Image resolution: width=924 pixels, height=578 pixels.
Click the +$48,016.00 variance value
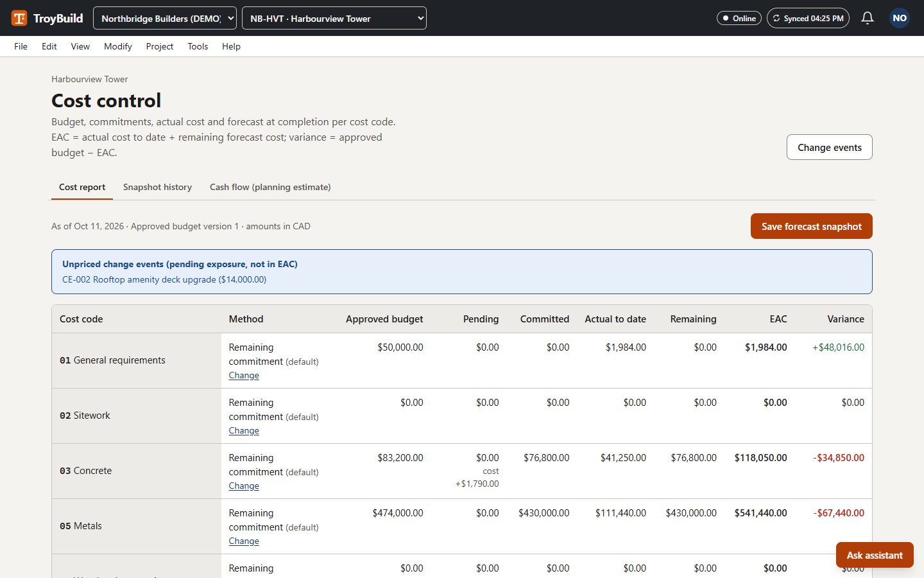pyautogui.click(x=838, y=347)
